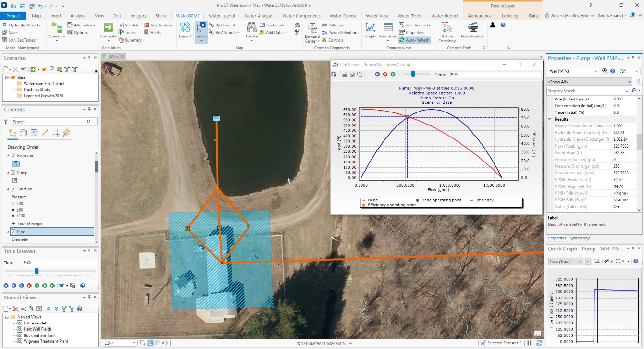Open the Symbology tab
This screenshot has height=349, width=644.
point(579,238)
